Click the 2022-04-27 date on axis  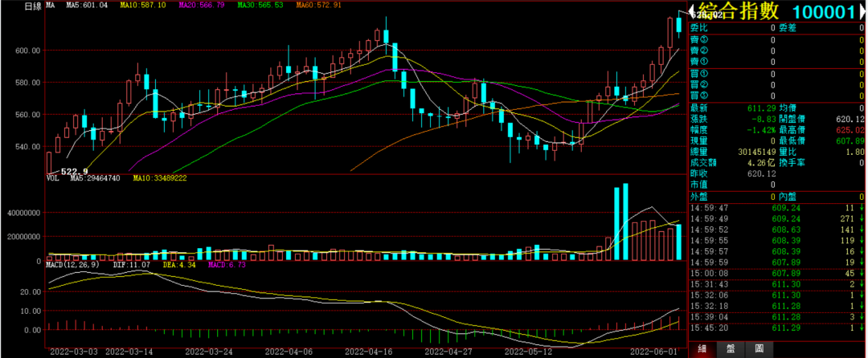448,352
